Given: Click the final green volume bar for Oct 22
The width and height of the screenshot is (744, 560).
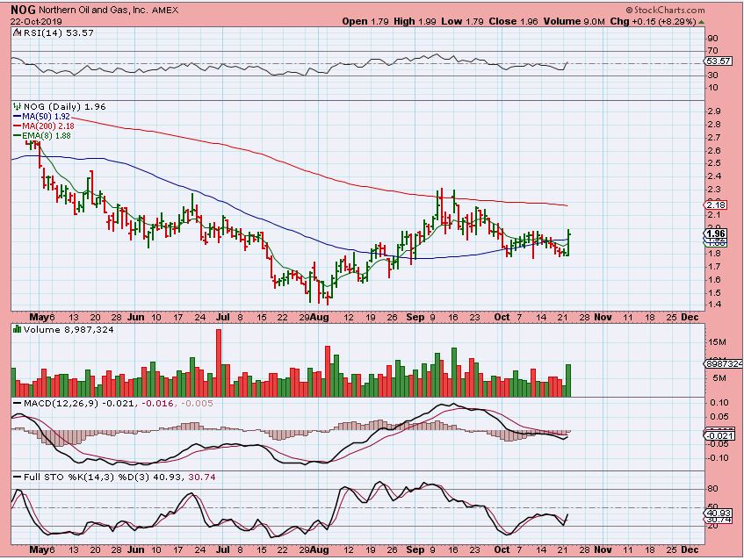Looking at the screenshot, I should click(568, 381).
